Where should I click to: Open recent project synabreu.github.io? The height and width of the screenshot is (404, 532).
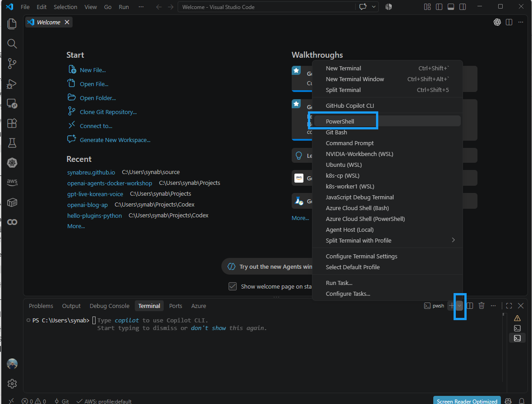tap(91, 172)
